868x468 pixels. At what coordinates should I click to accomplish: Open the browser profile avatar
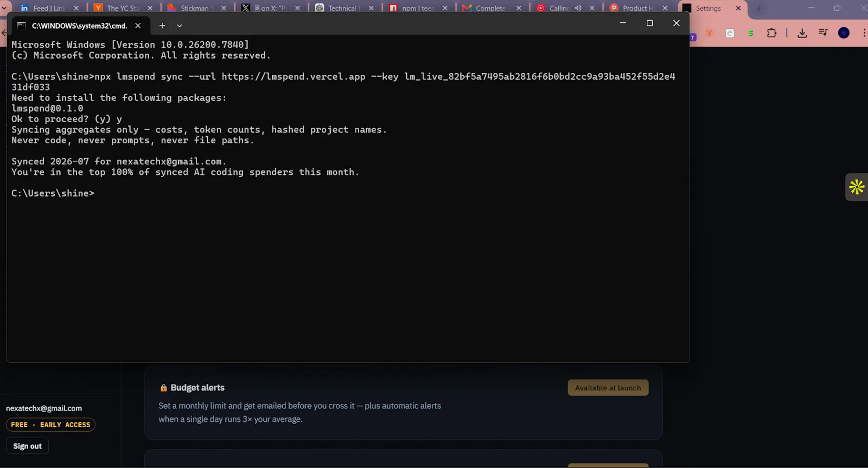844,33
